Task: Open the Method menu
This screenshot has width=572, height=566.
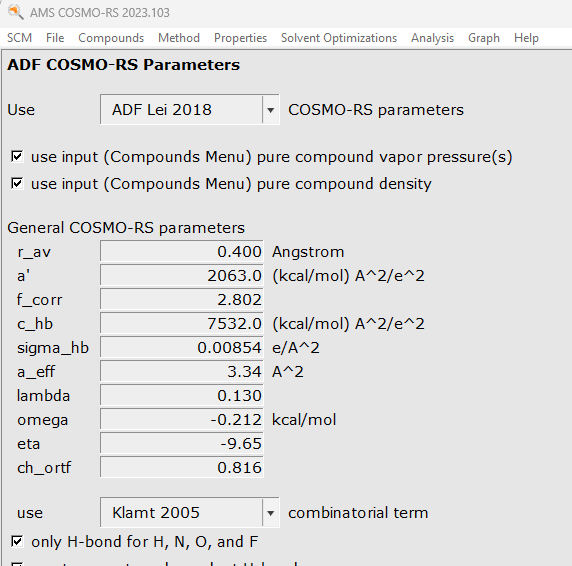Action: (x=179, y=38)
